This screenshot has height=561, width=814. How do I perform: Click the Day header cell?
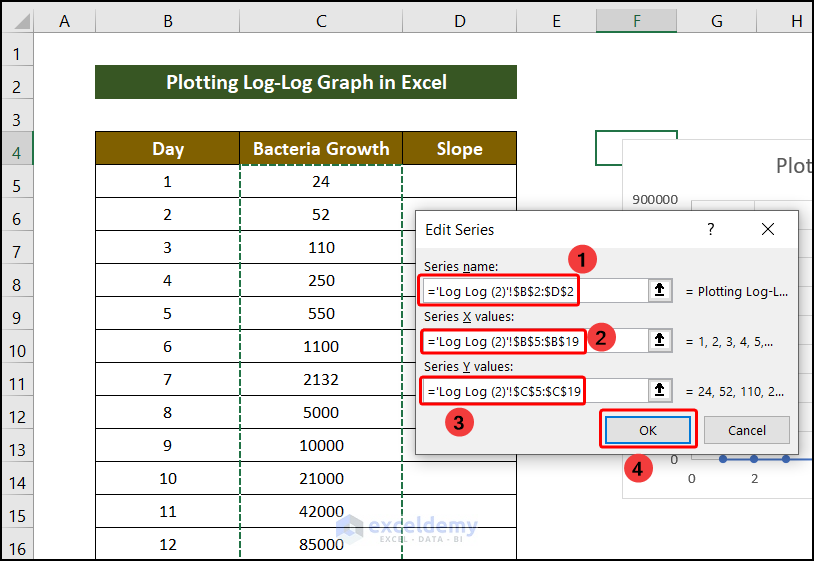pyautogui.click(x=168, y=150)
